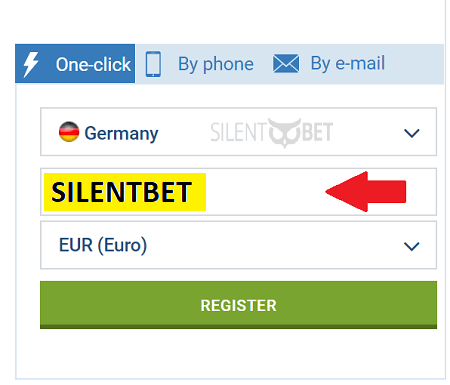Switch to the By phone tab
This screenshot has height=385, width=450.
199,64
